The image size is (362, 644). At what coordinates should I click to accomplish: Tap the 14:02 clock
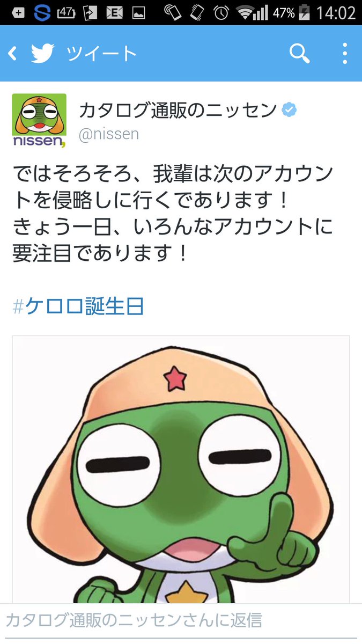[336, 12]
